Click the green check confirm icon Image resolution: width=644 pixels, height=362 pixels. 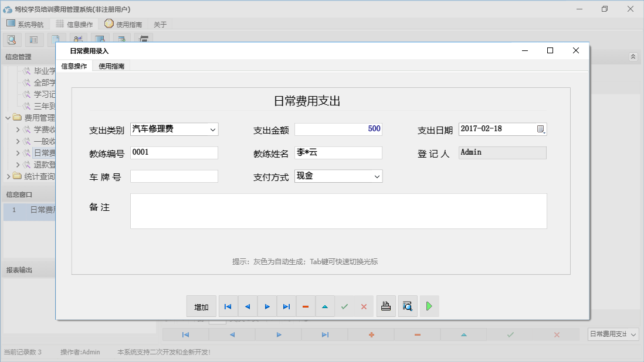coord(344,306)
